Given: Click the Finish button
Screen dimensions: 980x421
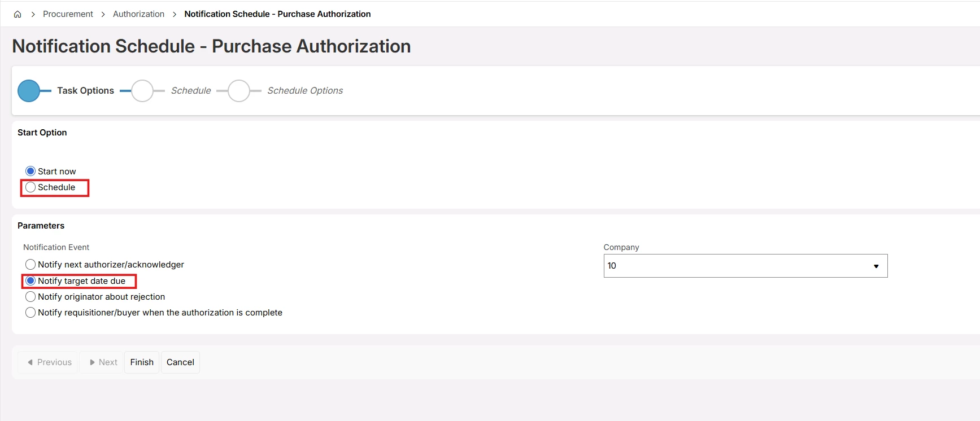Looking at the screenshot, I should tap(142, 362).
